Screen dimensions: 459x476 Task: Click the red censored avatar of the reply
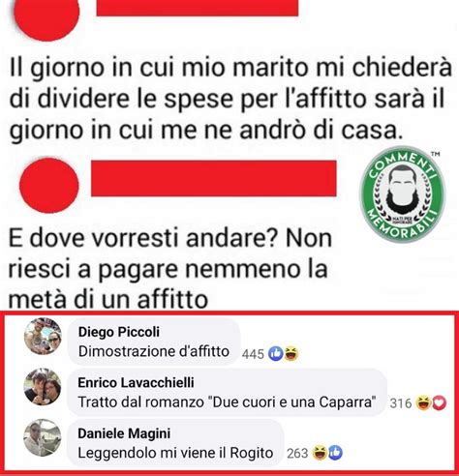49,185
